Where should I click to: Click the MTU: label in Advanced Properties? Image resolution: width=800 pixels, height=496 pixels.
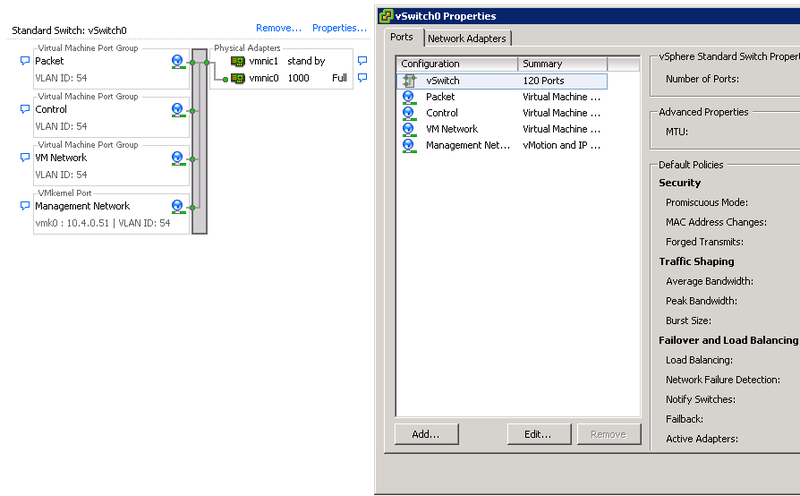(x=677, y=132)
